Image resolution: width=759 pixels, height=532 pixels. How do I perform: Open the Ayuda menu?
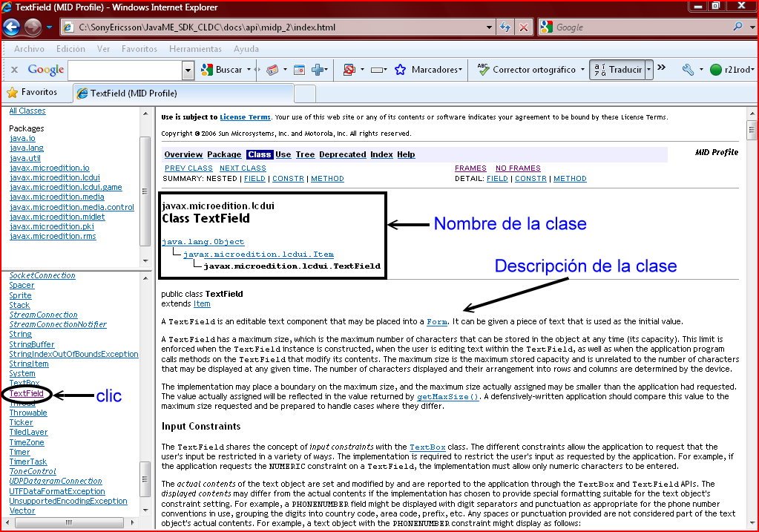coord(246,49)
